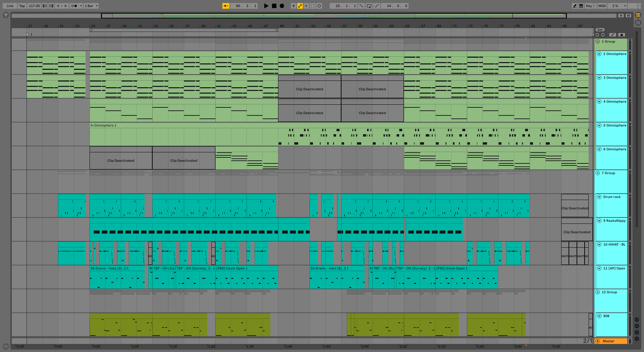The image size is (644, 352).
Task: Stop playback with the Stop button
Action: click(274, 6)
